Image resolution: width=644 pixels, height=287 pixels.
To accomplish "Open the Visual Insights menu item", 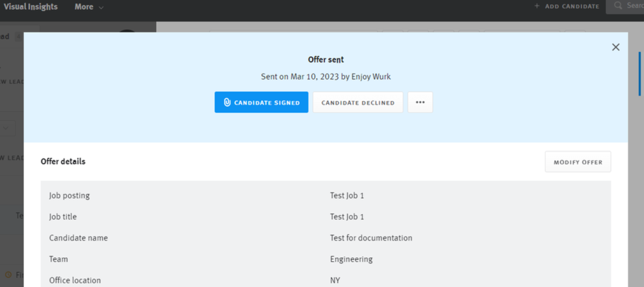I will tap(31, 7).
